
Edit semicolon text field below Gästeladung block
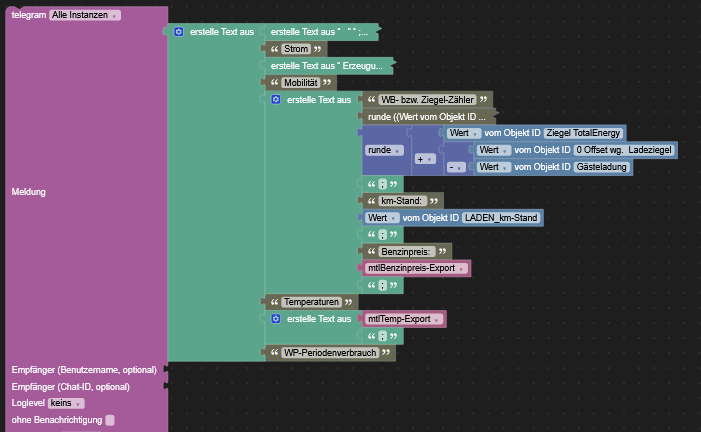tap(383, 184)
